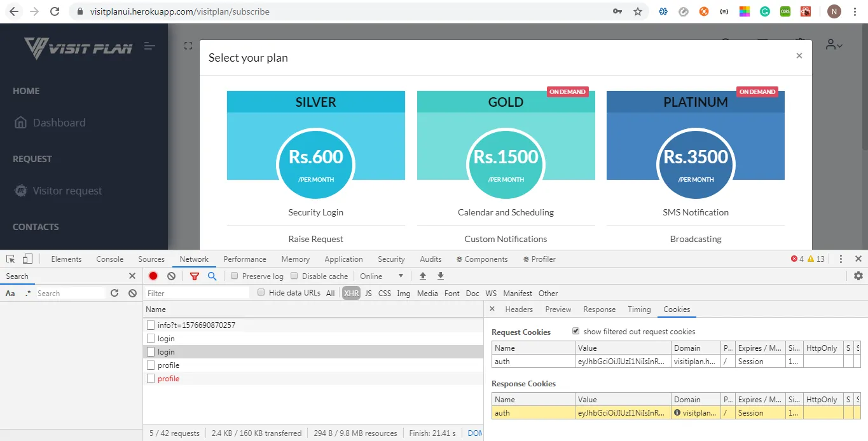Open DevTools settings gear
Viewport: 868px width, 441px height.
point(858,276)
